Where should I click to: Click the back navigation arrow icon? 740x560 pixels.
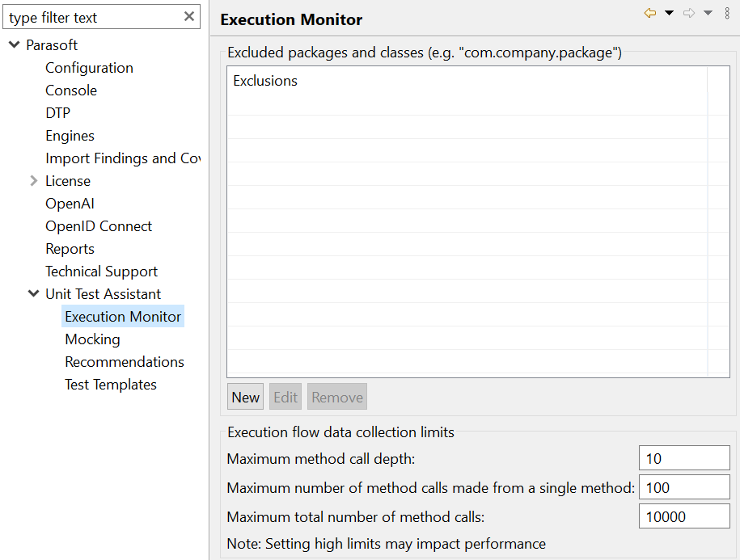click(x=650, y=13)
